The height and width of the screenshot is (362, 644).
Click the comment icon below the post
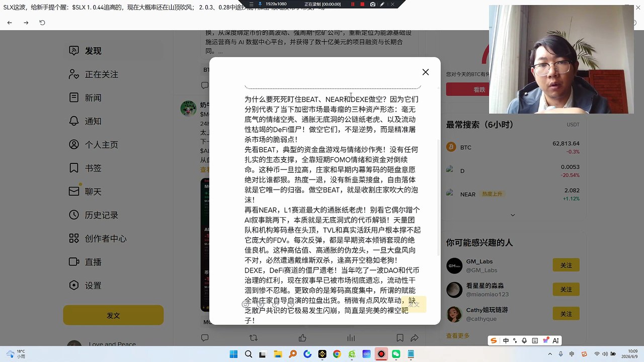pos(205,338)
